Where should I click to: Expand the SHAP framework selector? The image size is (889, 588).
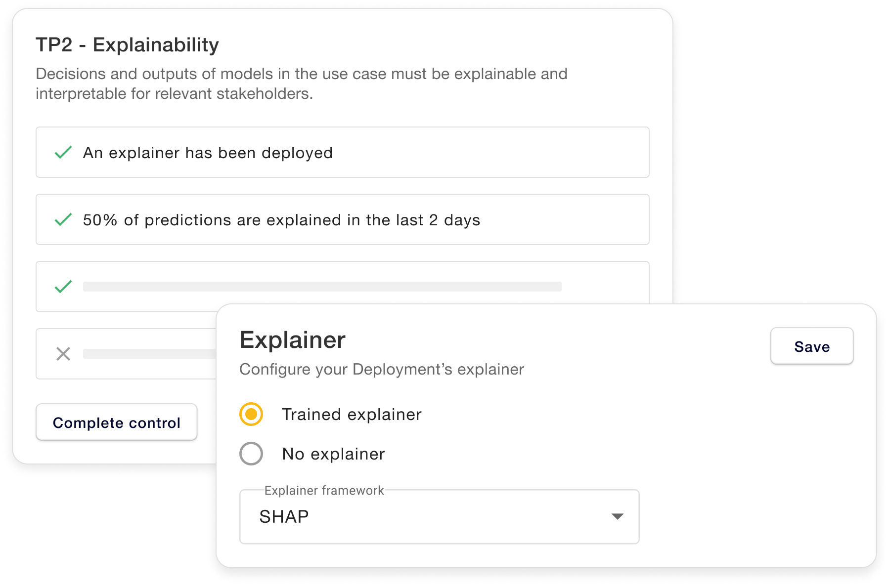coord(439,517)
